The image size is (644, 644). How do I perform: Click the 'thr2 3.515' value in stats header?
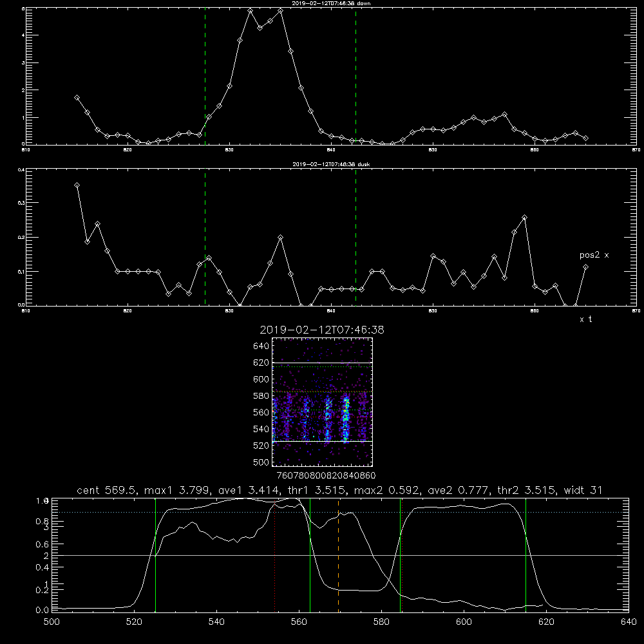coord(527,490)
